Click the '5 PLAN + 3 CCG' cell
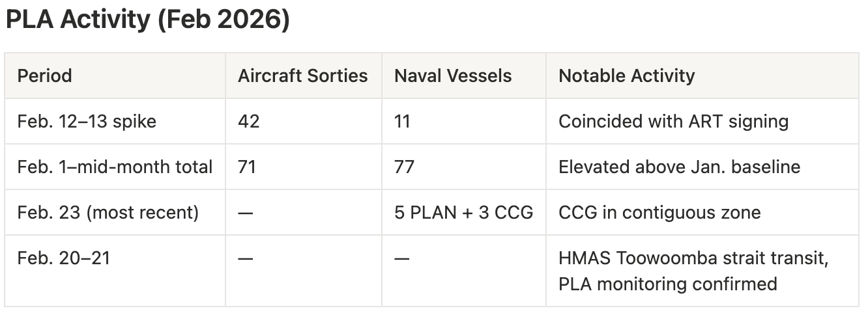868x315 pixels. click(x=463, y=212)
